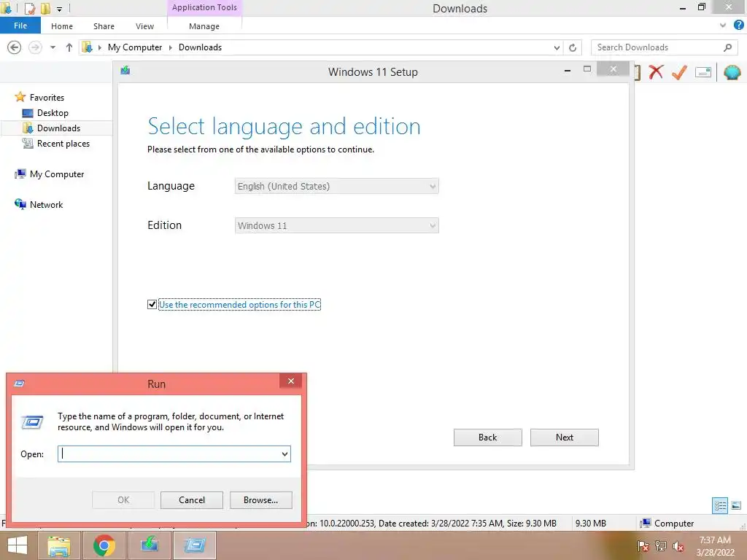Open Desktop in the navigation pane
This screenshot has width=747, height=560.
click(x=53, y=113)
